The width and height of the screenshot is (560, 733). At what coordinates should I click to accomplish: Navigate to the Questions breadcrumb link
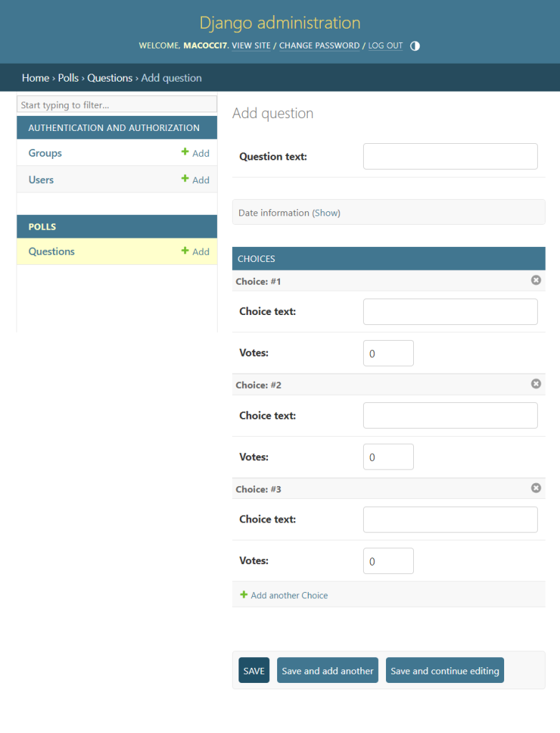(110, 78)
